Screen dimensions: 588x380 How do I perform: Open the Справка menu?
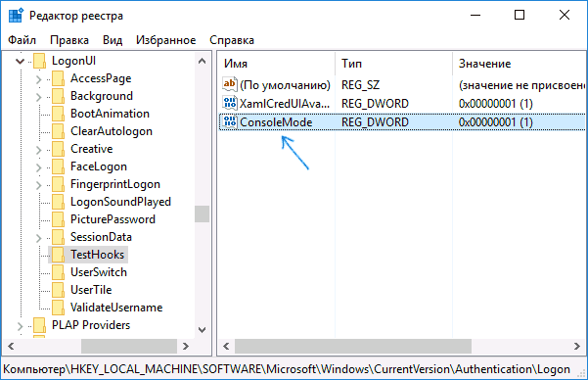pyautogui.click(x=232, y=40)
